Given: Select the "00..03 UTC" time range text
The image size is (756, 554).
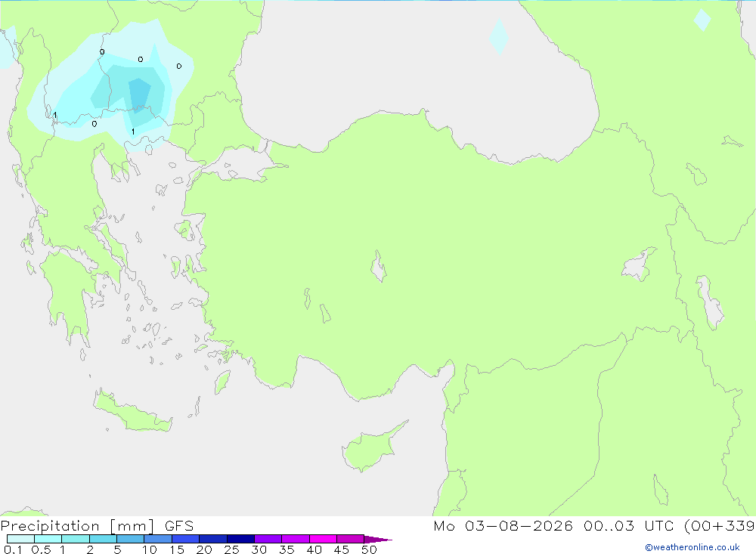Looking at the screenshot, I should pos(629,526).
